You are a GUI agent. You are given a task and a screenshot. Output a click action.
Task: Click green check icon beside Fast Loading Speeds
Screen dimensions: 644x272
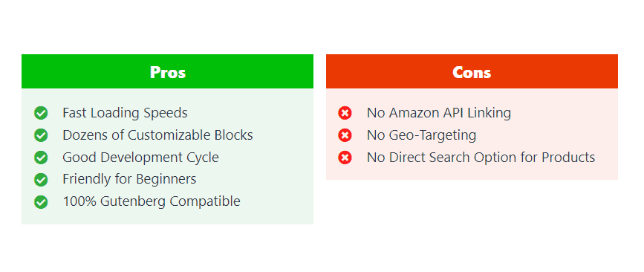tap(41, 113)
